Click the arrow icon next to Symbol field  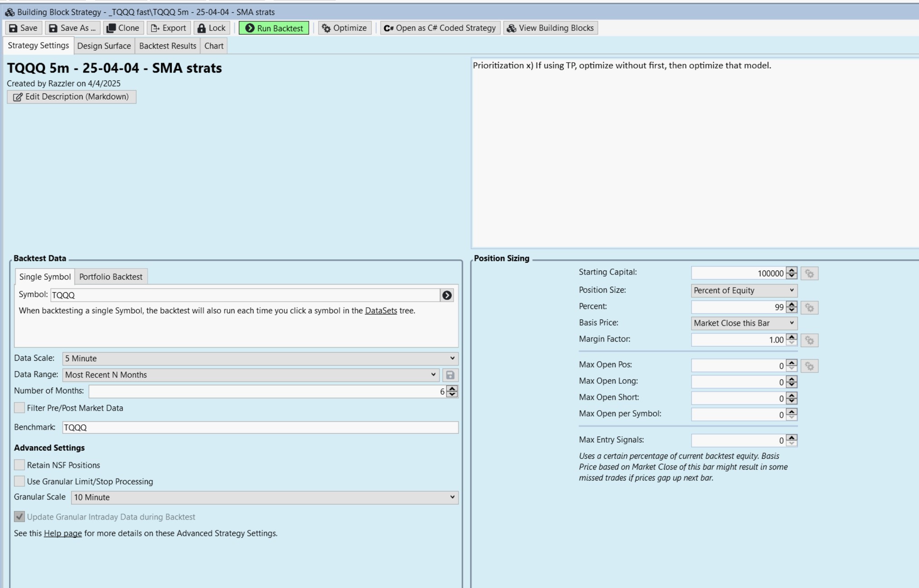coord(447,295)
